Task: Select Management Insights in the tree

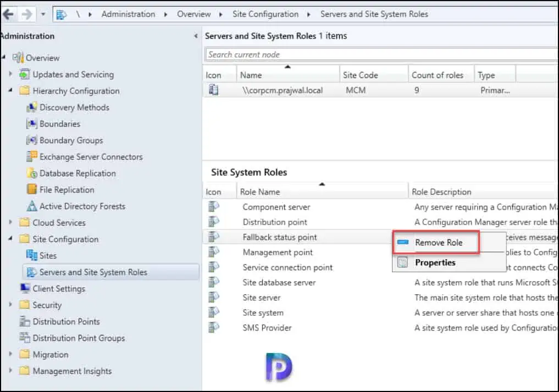Action: pyautogui.click(x=72, y=371)
